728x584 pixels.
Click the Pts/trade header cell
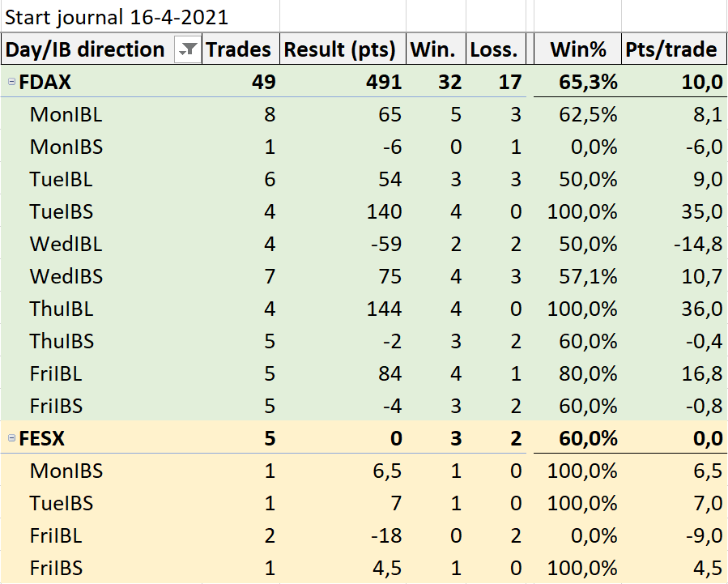click(674, 49)
